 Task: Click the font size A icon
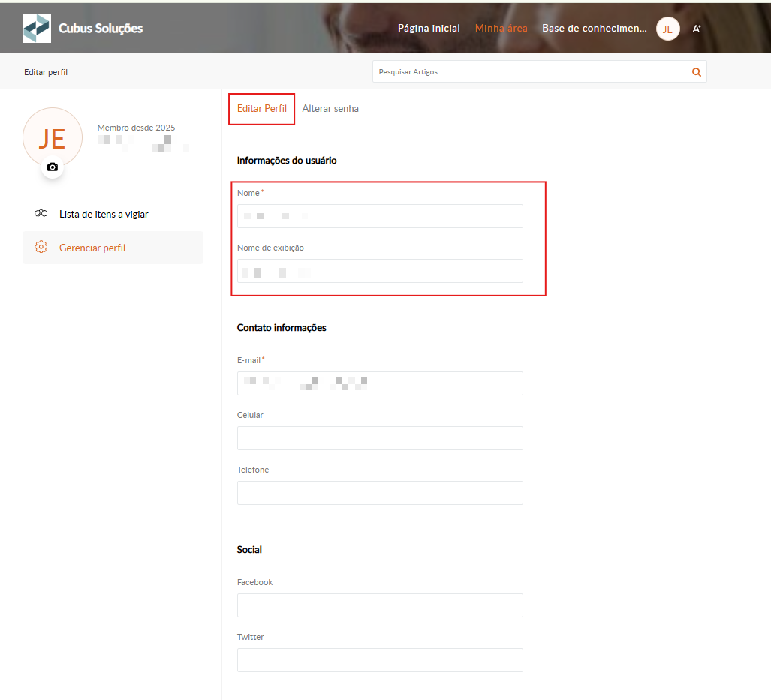coord(696,29)
